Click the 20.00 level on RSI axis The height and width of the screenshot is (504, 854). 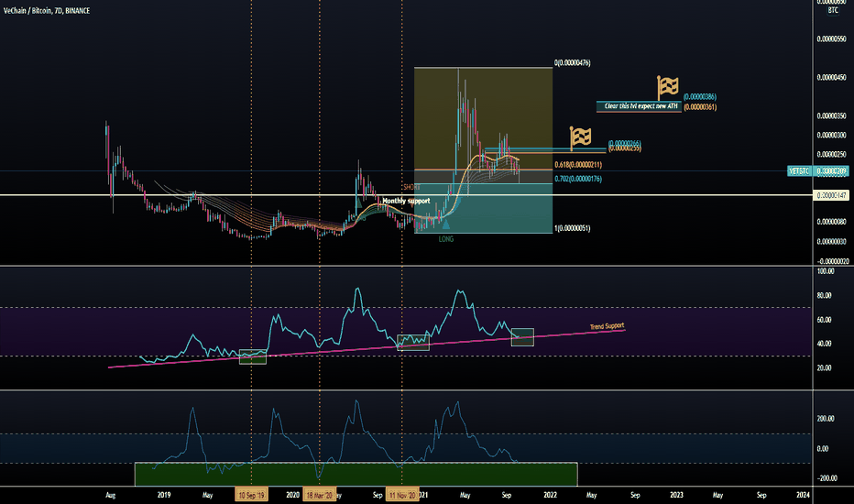(824, 367)
